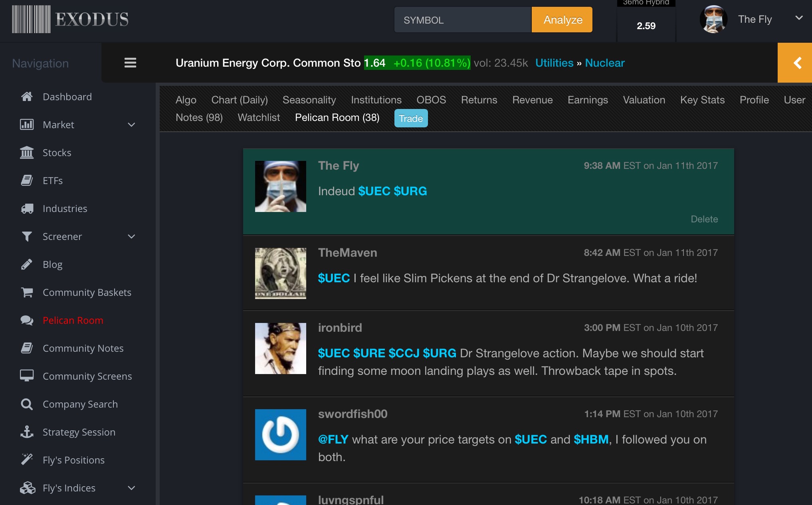Open the Profile tab

(x=754, y=100)
